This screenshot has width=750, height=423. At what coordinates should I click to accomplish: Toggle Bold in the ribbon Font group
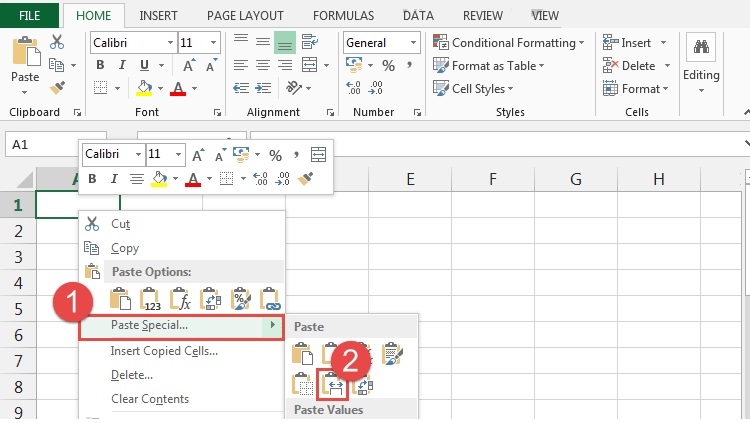[x=100, y=65]
